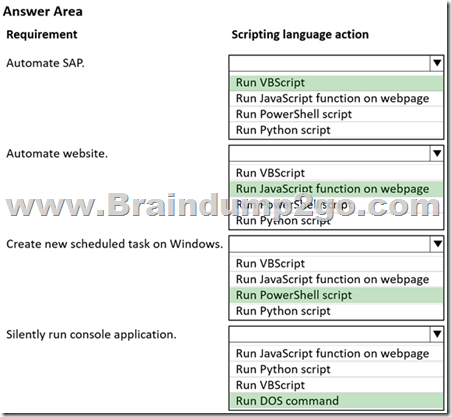Select highlighted Run PowerShell script for scheduled task
451x417 pixels.
336,295
